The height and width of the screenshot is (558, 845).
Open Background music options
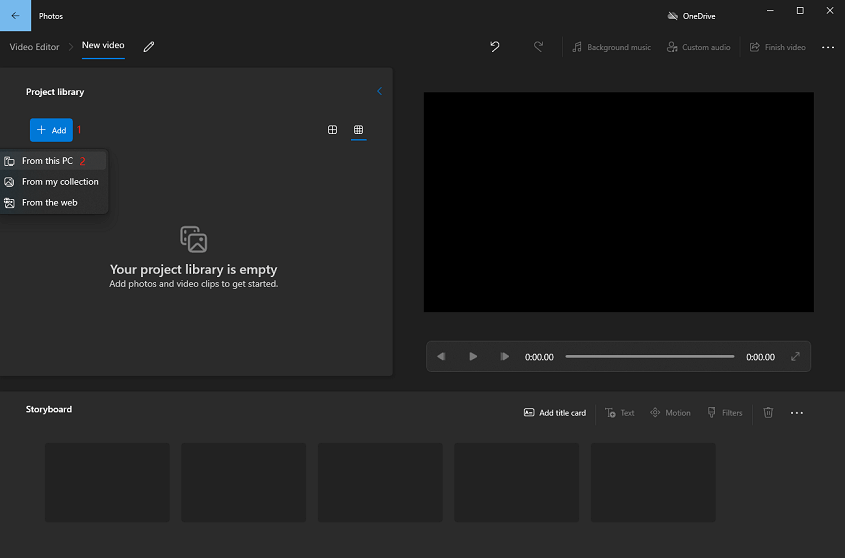[612, 47]
